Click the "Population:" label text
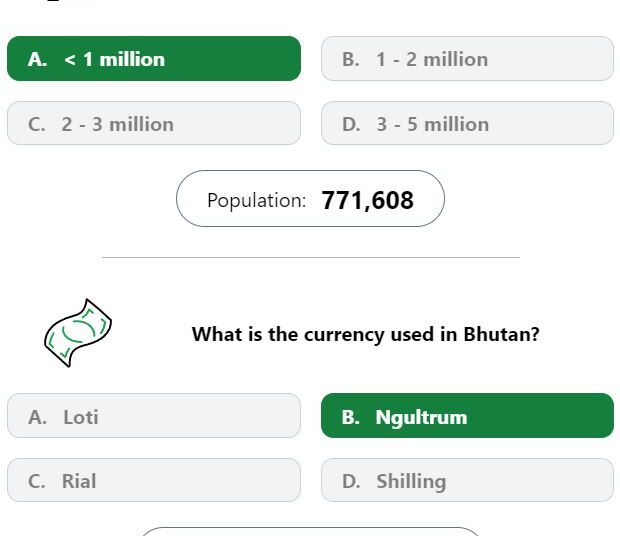The image size is (620, 536). coord(257,200)
